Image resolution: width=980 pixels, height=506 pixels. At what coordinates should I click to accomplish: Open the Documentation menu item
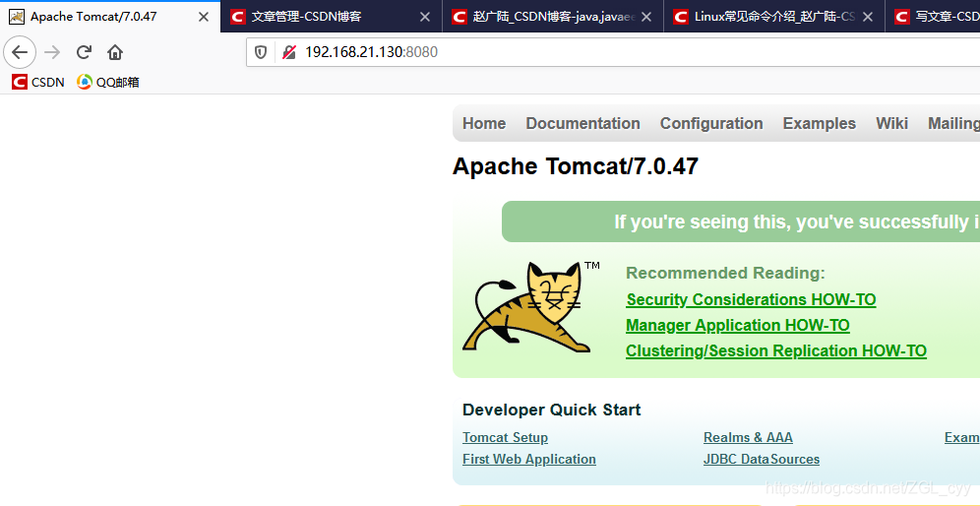point(583,124)
